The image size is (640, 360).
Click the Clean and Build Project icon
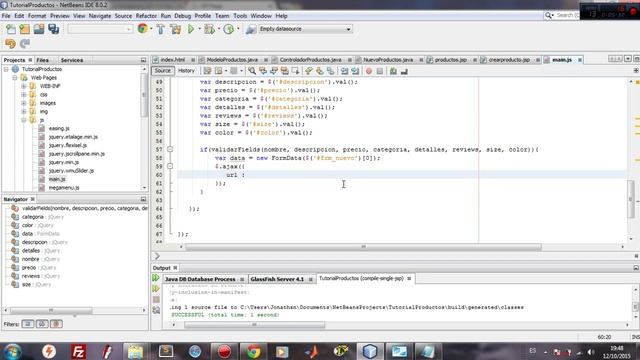click(x=176, y=29)
